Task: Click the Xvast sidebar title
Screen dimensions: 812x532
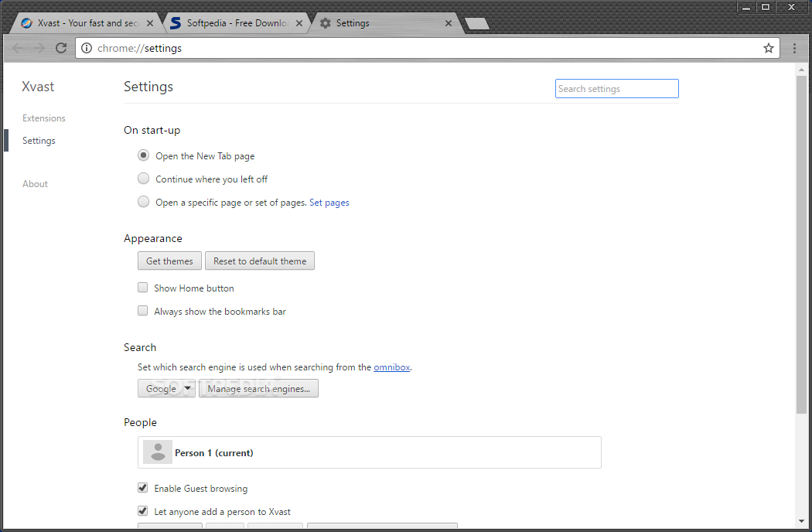Action: coord(38,87)
